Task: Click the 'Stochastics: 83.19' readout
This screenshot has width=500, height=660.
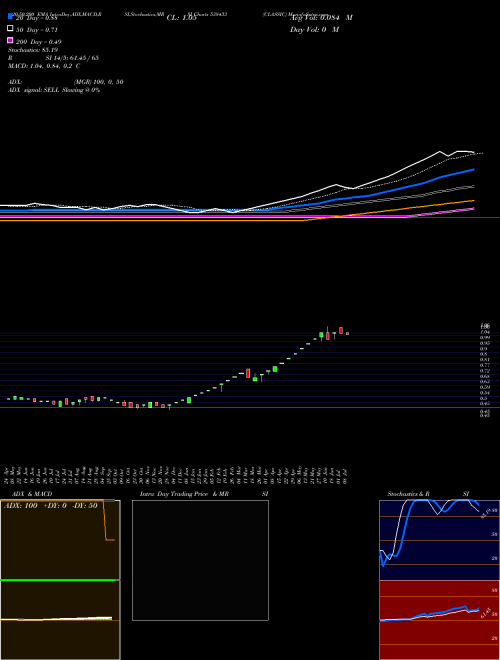Action: [x=33, y=50]
